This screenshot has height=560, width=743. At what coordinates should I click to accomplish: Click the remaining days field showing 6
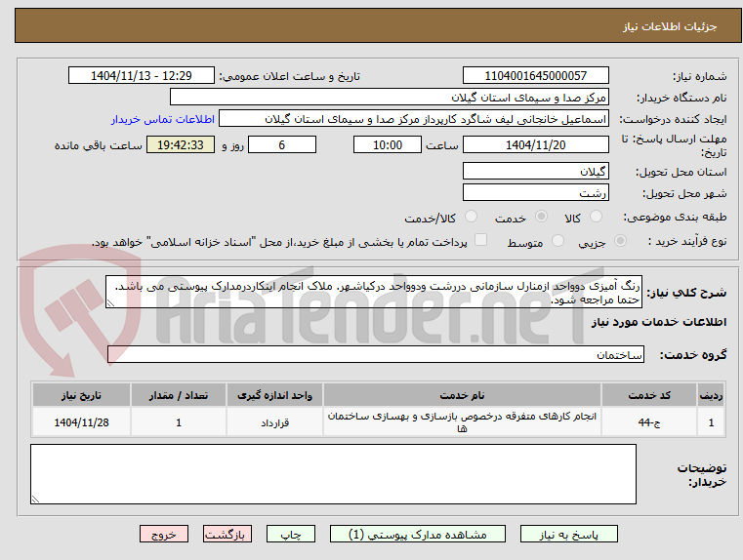pyautogui.click(x=282, y=144)
